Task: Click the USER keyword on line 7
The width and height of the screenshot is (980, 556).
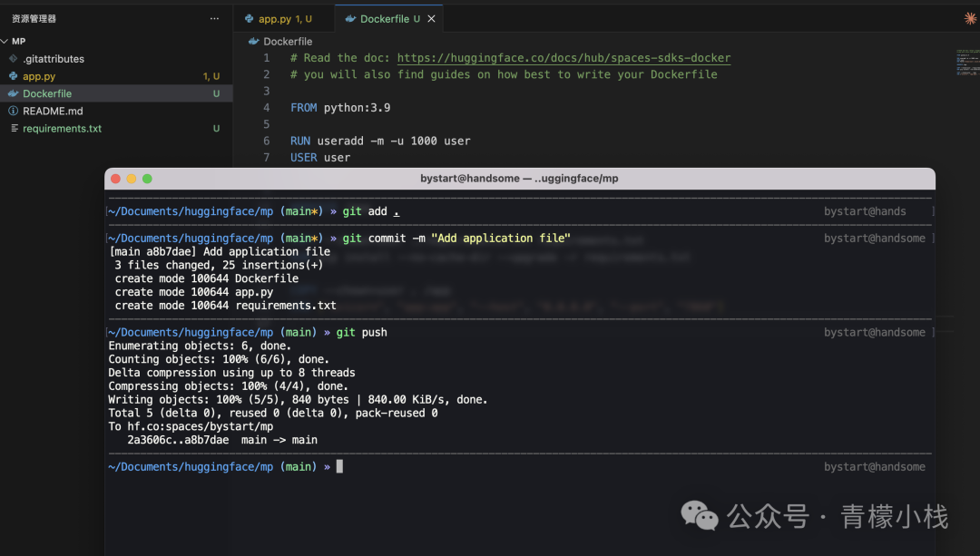Action: (304, 158)
